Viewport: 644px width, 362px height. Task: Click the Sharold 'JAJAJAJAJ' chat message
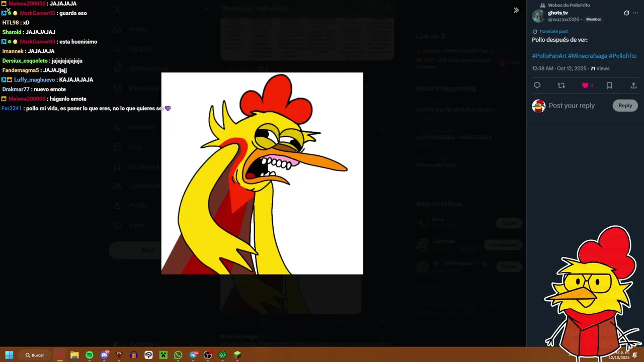click(29, 32)
